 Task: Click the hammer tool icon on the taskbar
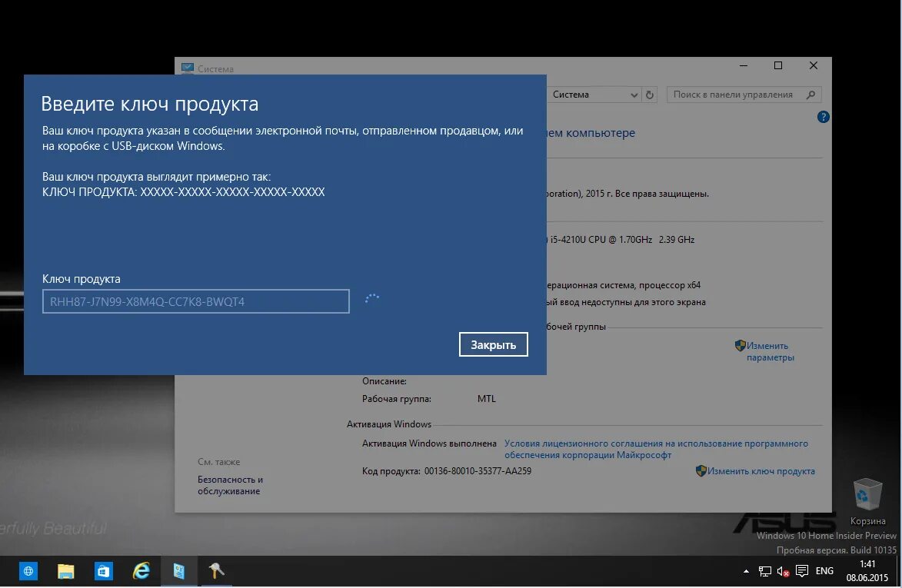click(216, 571)
